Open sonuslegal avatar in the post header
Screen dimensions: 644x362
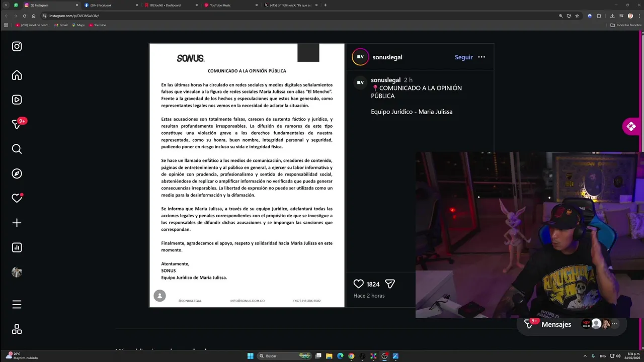pos(360,57)
